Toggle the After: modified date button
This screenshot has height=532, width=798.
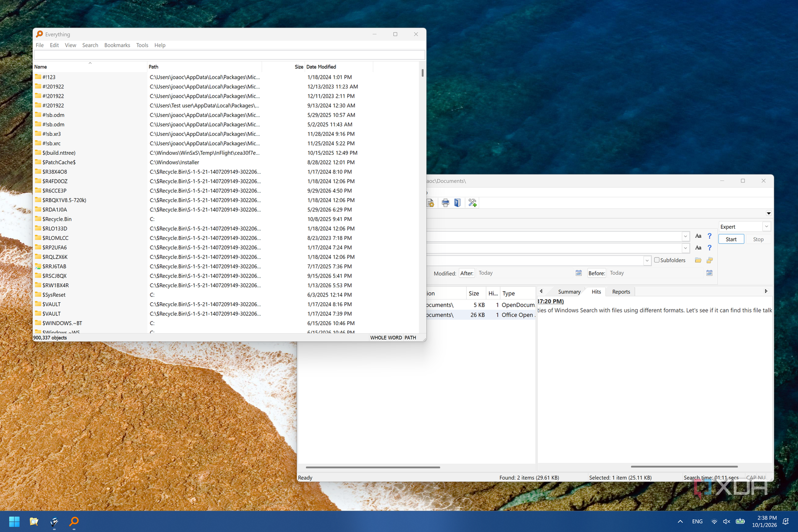467,273
